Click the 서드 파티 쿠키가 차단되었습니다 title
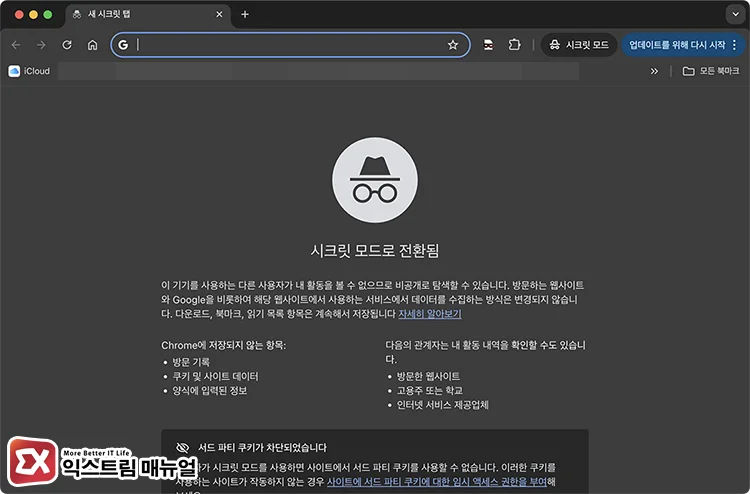 pos(262,448)
